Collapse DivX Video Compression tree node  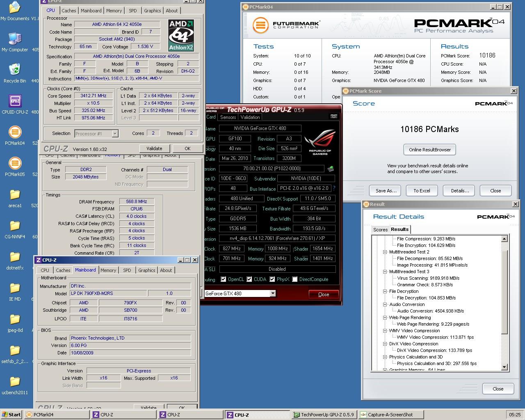(385, 344)
